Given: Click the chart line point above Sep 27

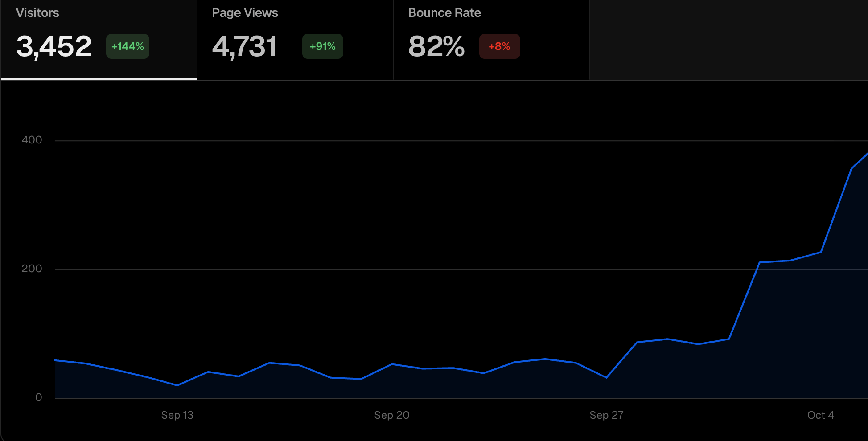Looking at the screenshot, I should 606,378.
